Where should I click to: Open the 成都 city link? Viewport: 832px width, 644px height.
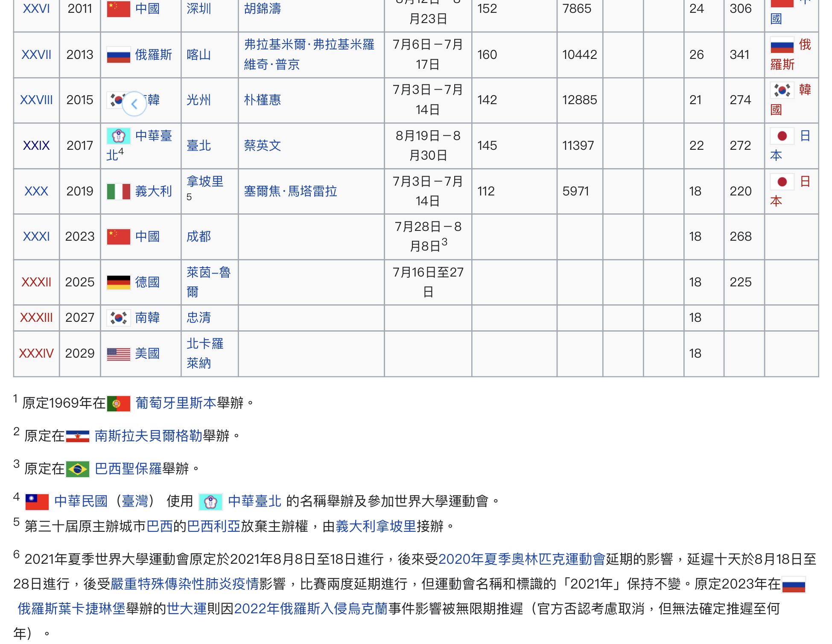[x=199, y=237]
